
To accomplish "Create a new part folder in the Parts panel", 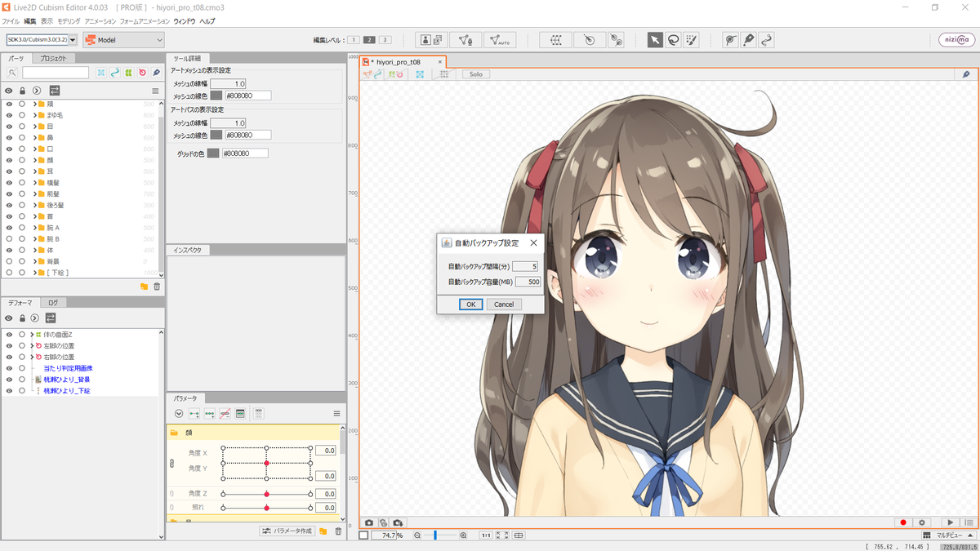I will 144,287.
